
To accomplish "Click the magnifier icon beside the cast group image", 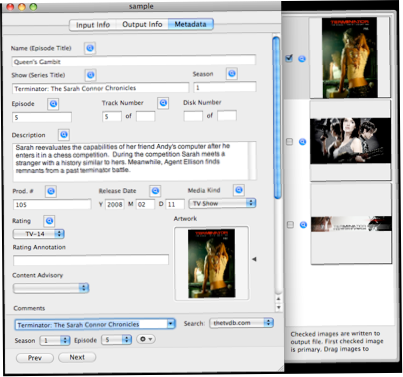I will click(302, 142).
